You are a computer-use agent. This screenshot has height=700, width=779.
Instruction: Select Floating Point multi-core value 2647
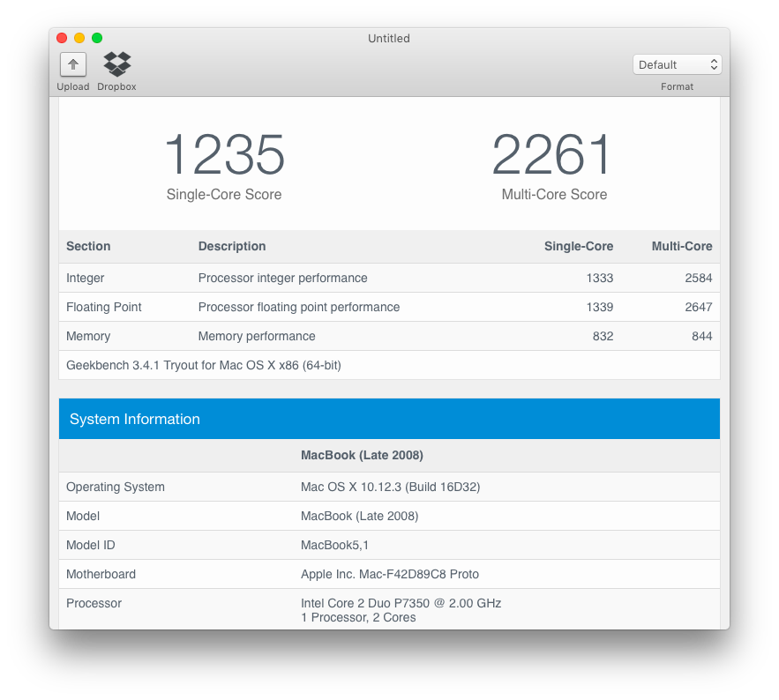tap(699, 308)
